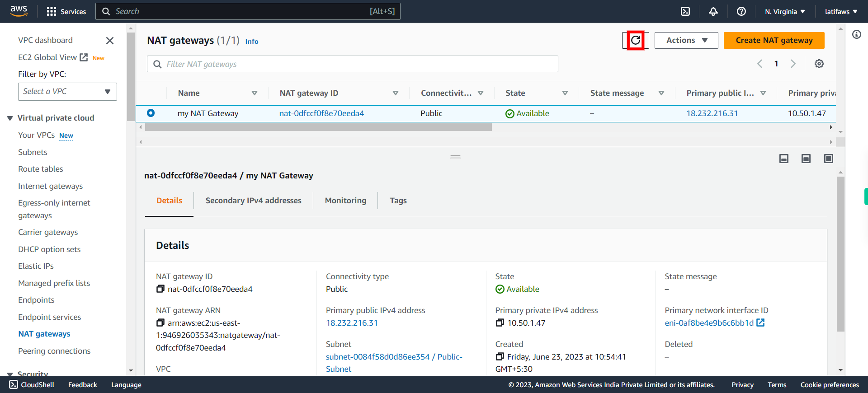Click table horizontal scrollbar thumb
The image size is (868, 393).
click(318, 127)
